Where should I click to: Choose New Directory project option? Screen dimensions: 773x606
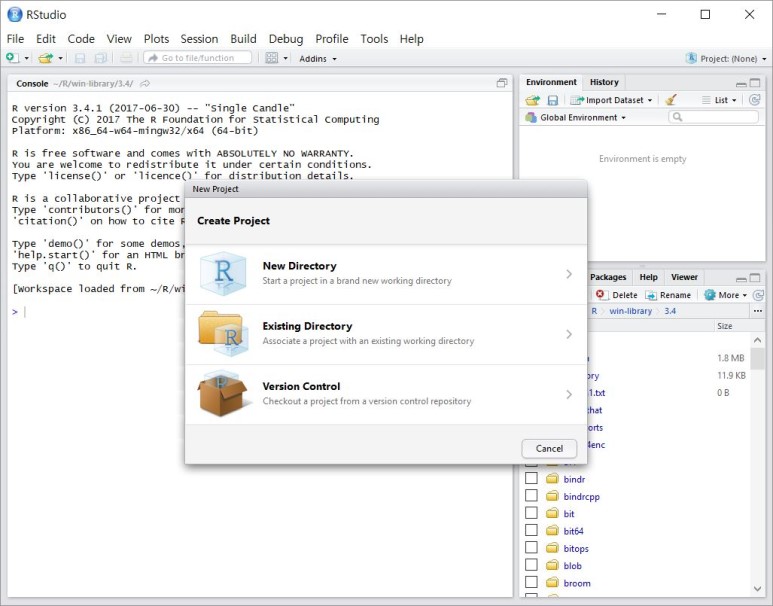[386, 274]
